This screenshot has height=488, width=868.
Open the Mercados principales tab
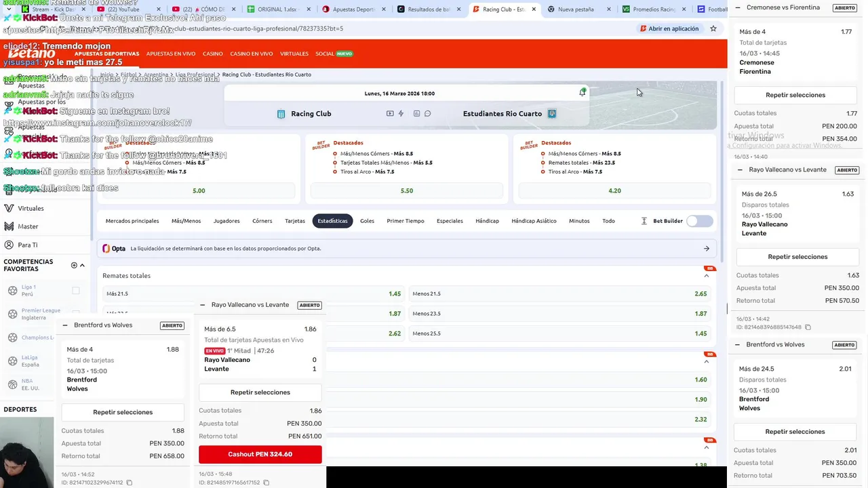tap(132, 221)
